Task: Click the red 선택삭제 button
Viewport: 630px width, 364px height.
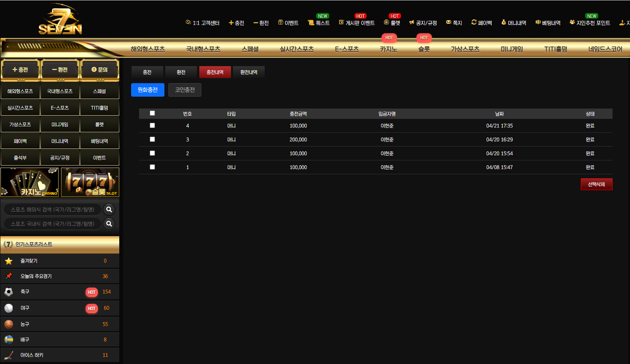Action: pos(596,184)
